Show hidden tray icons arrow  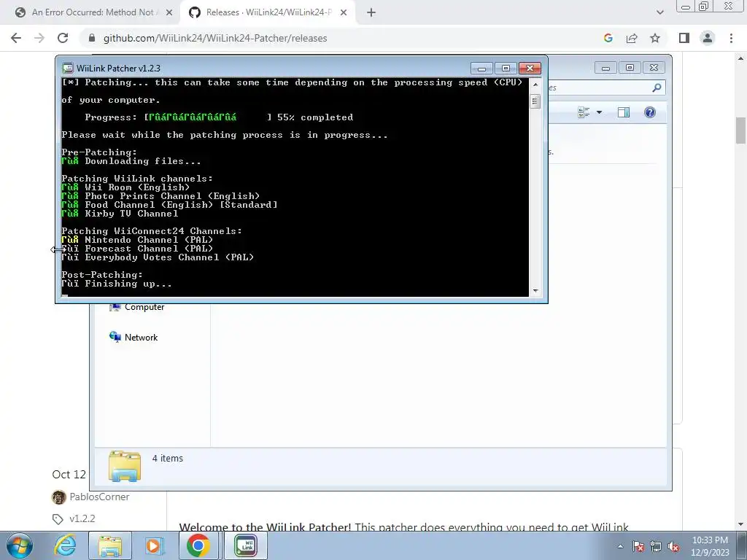tap(620, 546)
